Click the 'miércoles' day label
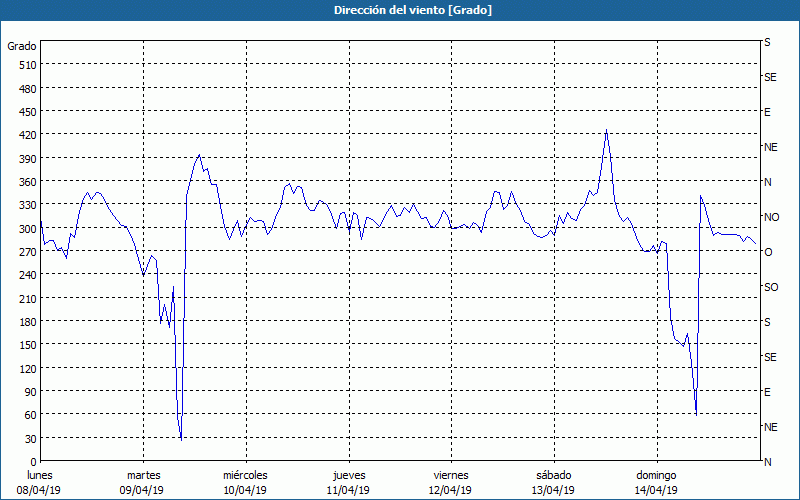800x500 pixels. [245, 475]
